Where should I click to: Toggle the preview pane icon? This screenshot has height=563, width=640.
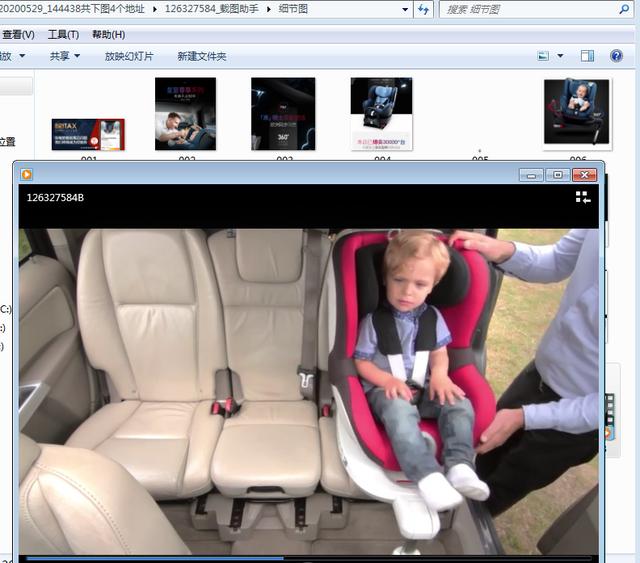coord(588,56)
